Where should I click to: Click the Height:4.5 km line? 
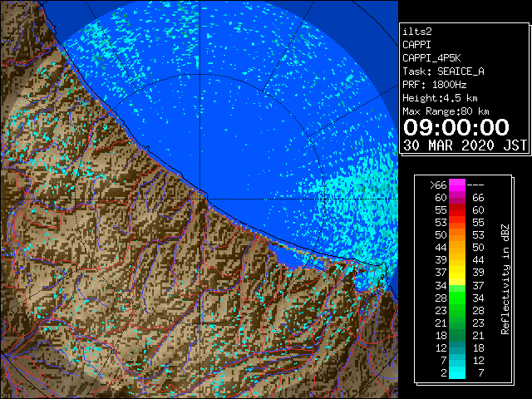[x=440, y=98]
